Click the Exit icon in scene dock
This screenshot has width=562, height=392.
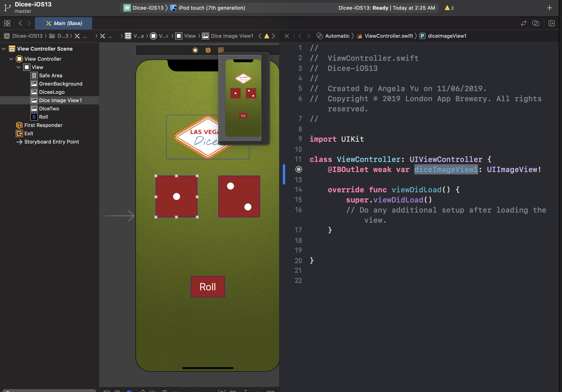click(221, 50)
